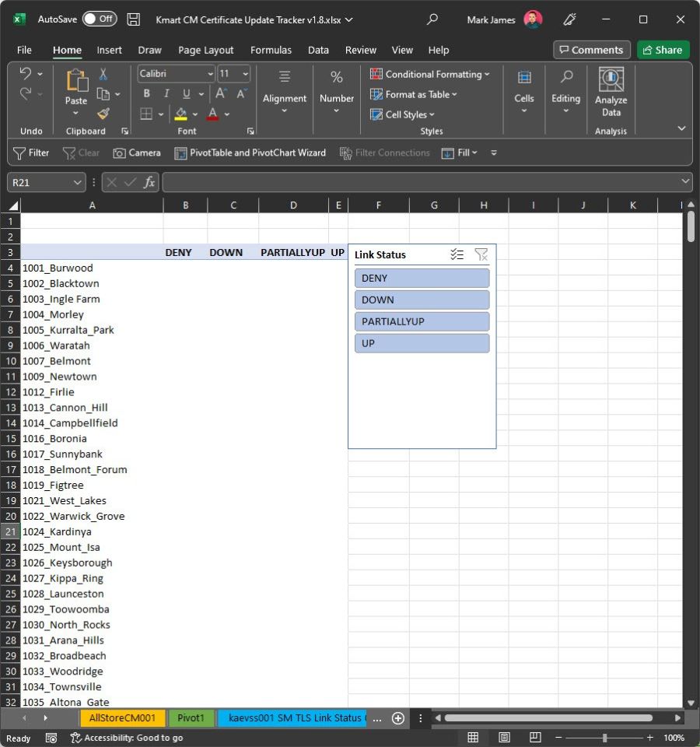Open the Calibri font name dropdown
Viewport: 700px width, 747px height.
(210, 74)
